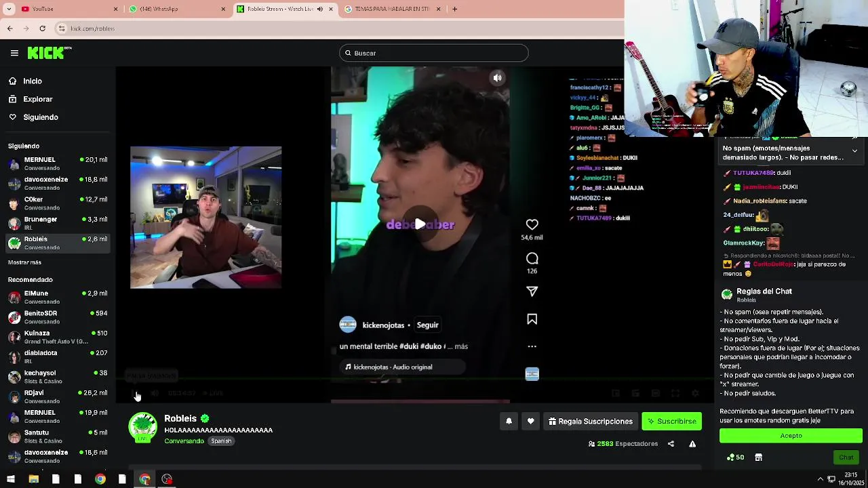Screen dimensions: 868x488
Task: Click the Suscribirse button
Action: 672,422
